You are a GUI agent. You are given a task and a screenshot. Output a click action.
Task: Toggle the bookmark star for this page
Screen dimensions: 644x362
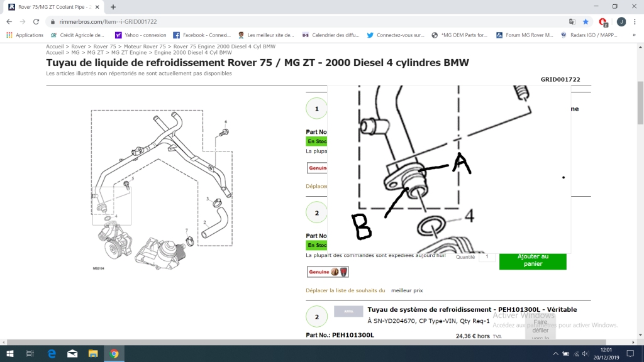pyautogui.click(x=586, y=22)
